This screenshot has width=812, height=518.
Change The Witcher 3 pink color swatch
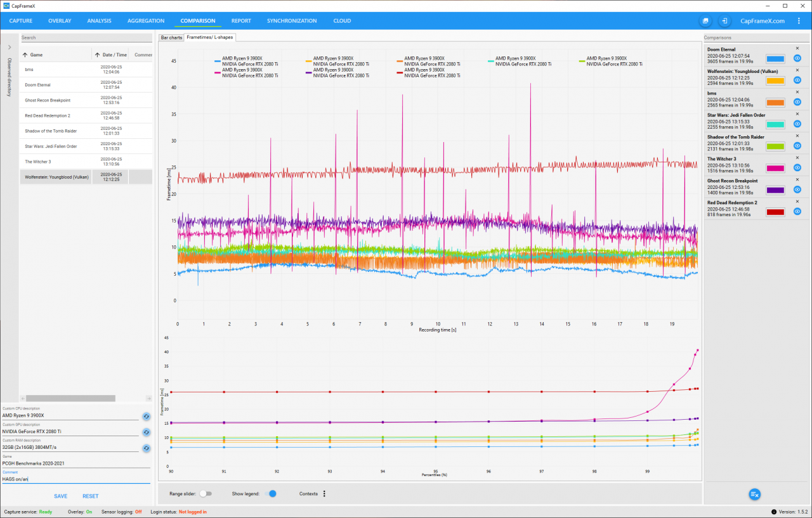776,168
